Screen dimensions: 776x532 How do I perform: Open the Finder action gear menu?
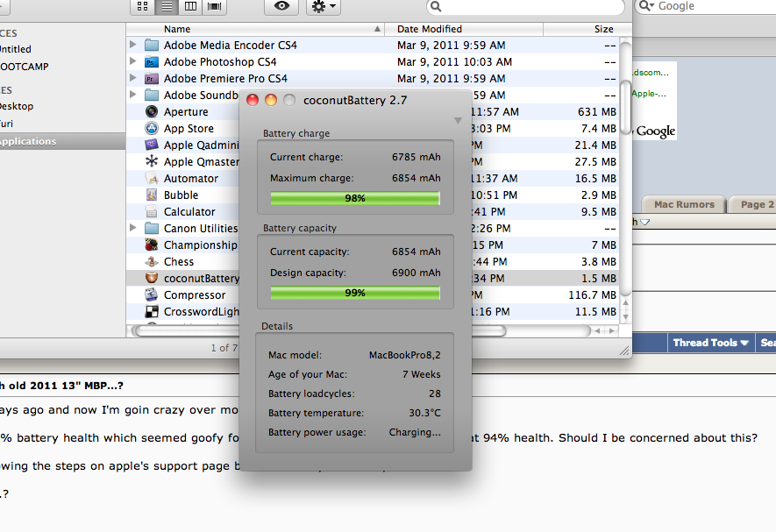click(x=324, y=6)
